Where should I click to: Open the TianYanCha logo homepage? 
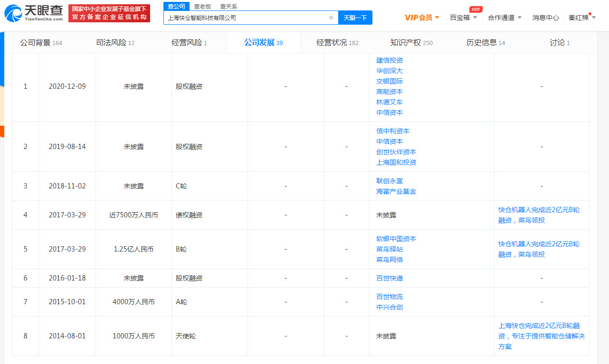(33, 13)
